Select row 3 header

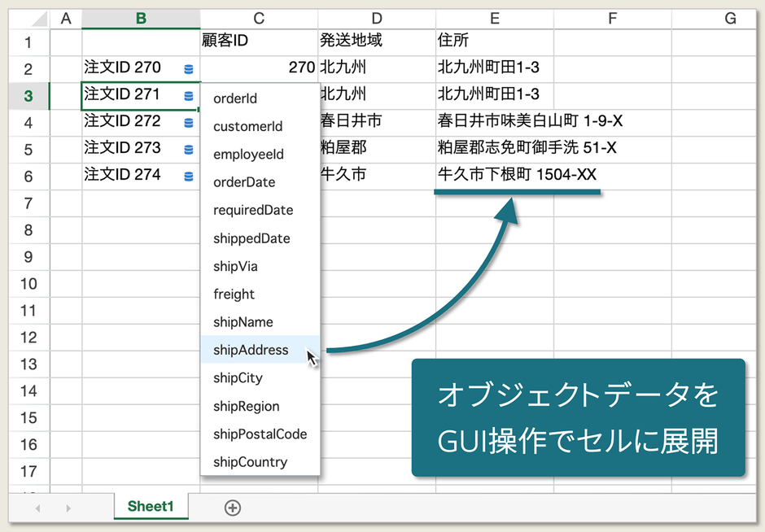coord(28,96)
